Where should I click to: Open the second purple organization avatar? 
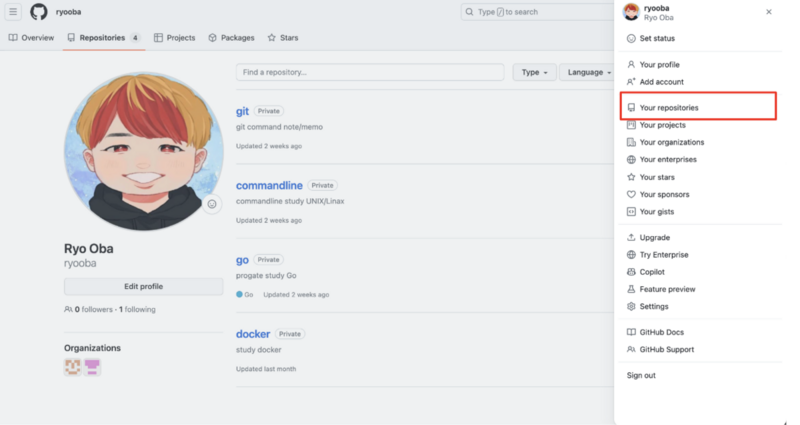coord(92,367)
